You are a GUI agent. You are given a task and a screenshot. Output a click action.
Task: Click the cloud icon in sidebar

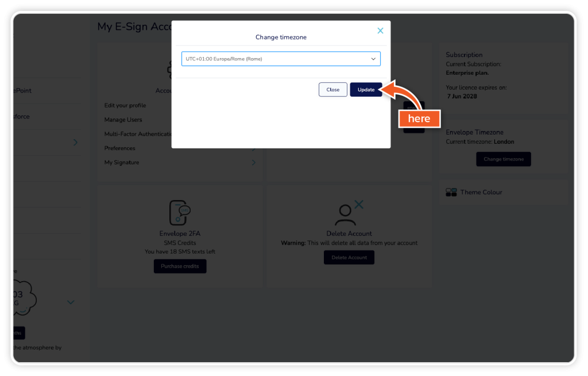(24, 298)
